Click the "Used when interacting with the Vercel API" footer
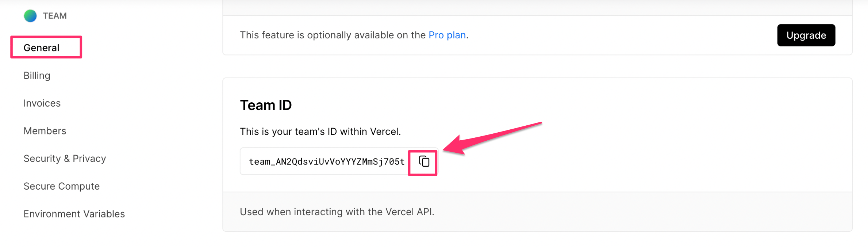Viewport: 868px width, 247px height. point(337,212)
